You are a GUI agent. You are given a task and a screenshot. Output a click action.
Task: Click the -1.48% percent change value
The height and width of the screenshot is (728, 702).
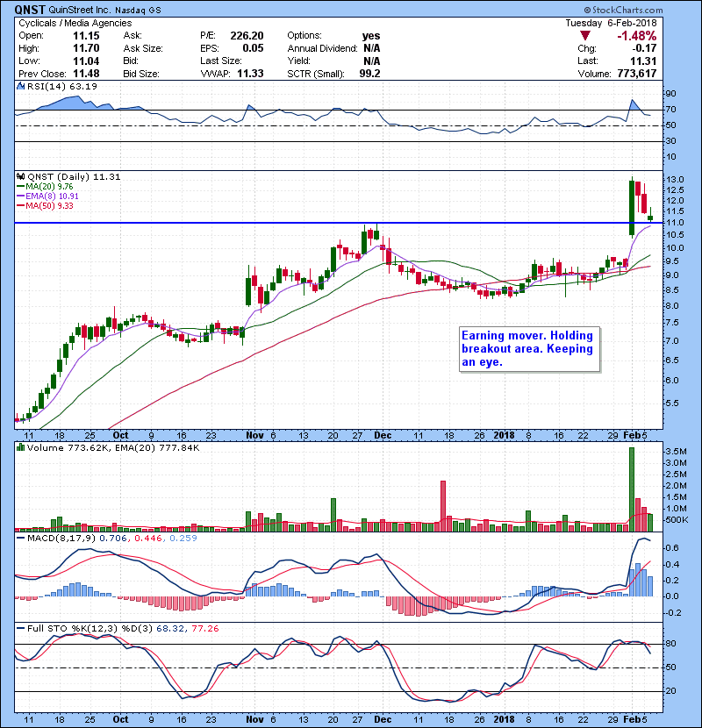(x=636, y=36)
